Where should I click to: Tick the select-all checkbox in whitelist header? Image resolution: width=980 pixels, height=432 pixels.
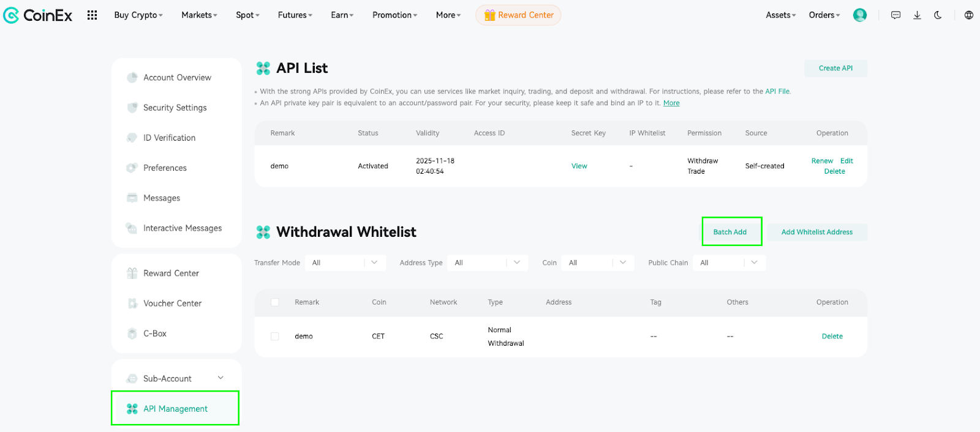[x=275, y=302]
